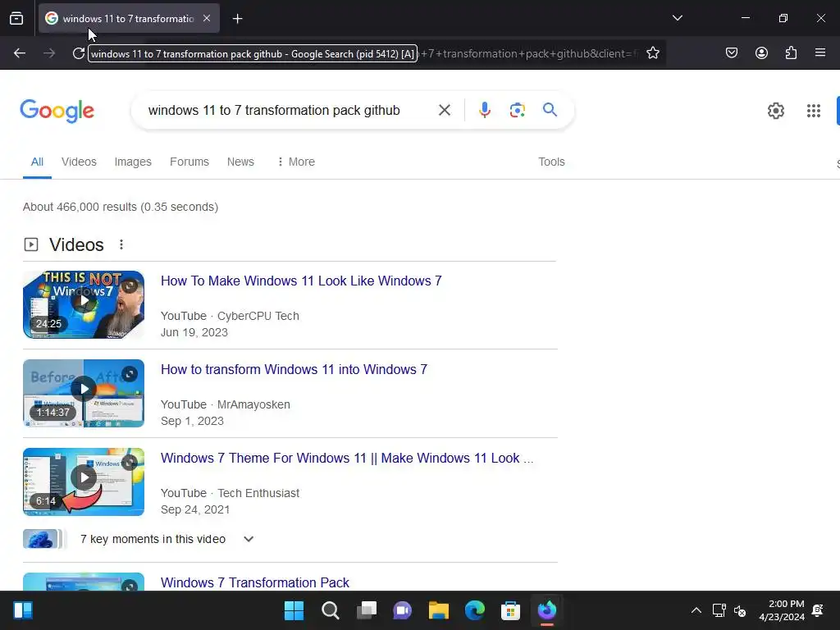Play the Tech Enthusiast video thumbnail
This screenshot has height=630, width=840.
[84, 482]
